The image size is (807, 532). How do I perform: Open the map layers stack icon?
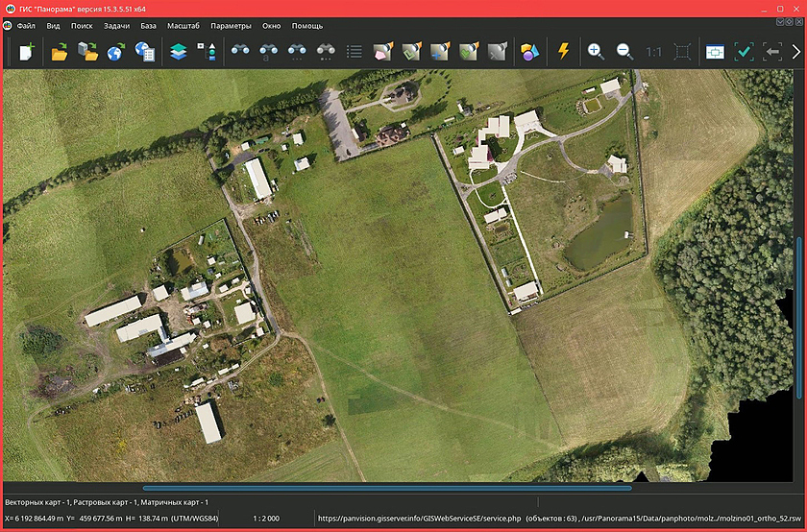(x=178, y=52)
